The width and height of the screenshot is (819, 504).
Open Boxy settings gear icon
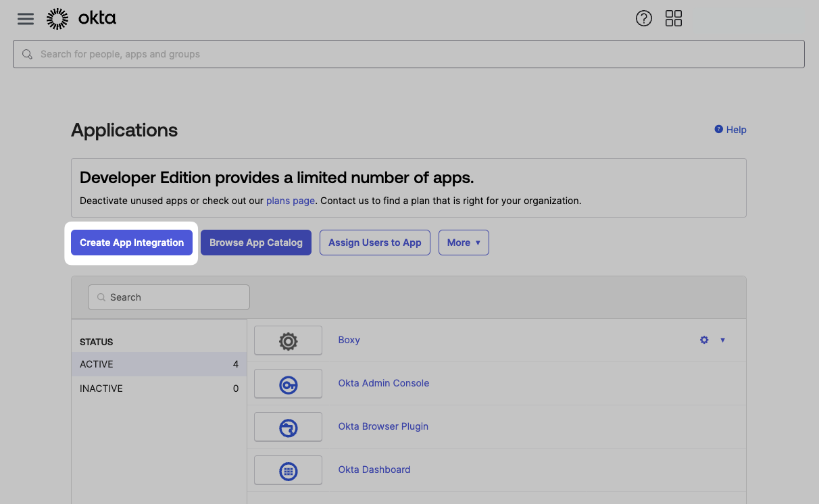coord(704,340)
